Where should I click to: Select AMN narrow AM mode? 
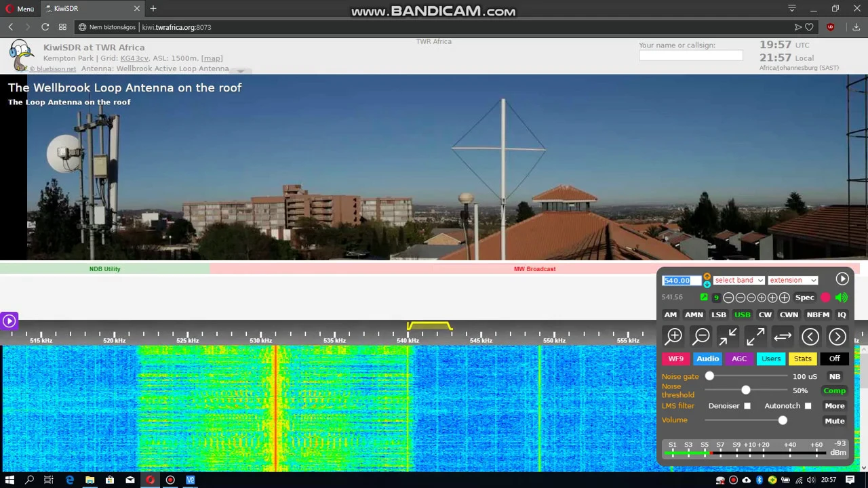click(x=694, y=314)
